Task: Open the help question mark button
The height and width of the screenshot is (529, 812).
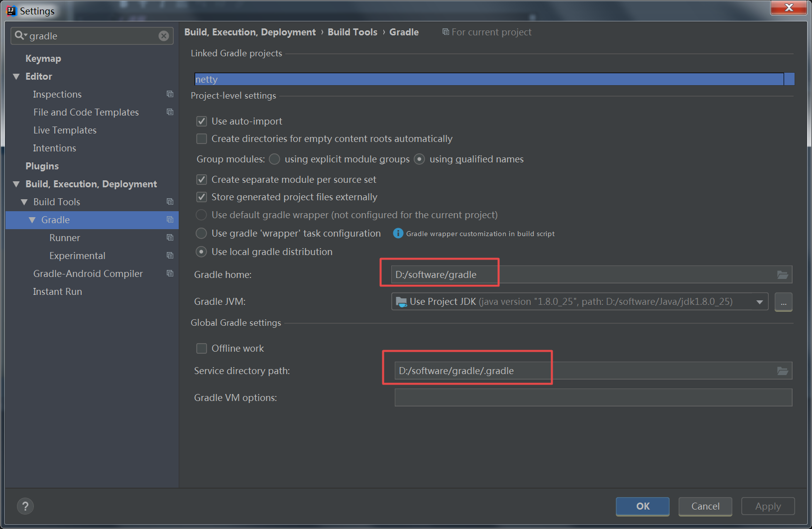Action: [25, 506]
